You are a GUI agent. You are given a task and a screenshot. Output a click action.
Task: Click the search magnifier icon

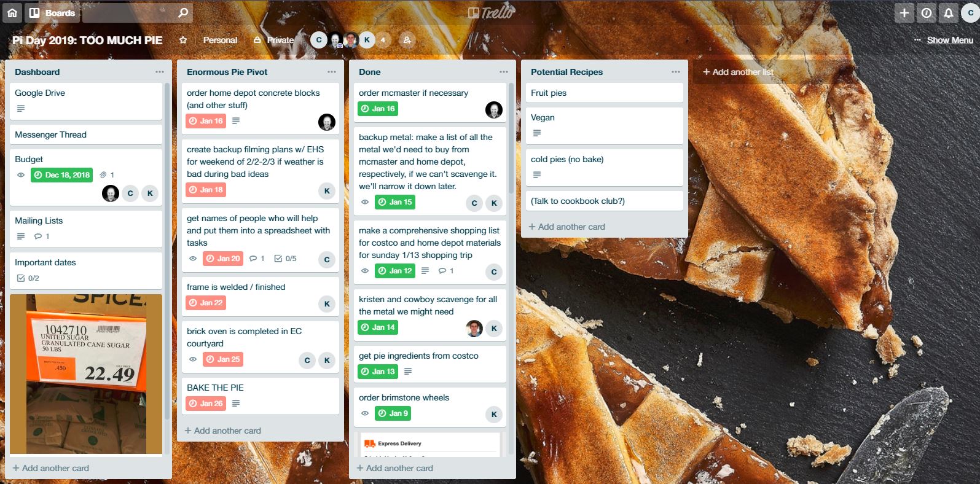click(x=183, y=12)
